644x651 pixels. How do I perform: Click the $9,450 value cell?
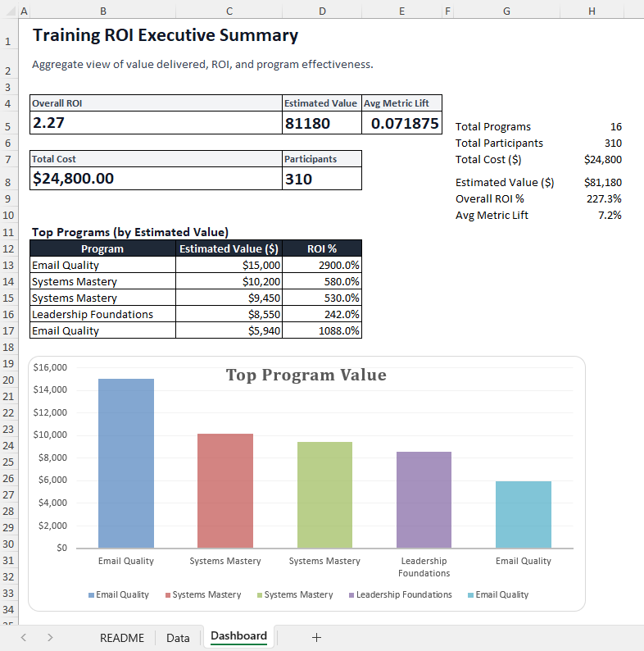tap(229, 298)
